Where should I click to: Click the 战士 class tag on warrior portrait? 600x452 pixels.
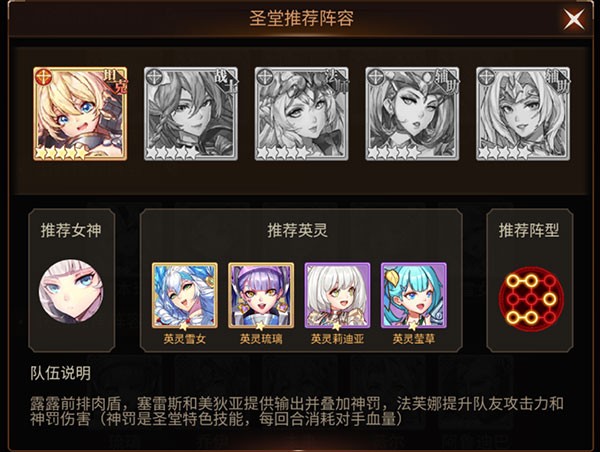coord(225,82)
